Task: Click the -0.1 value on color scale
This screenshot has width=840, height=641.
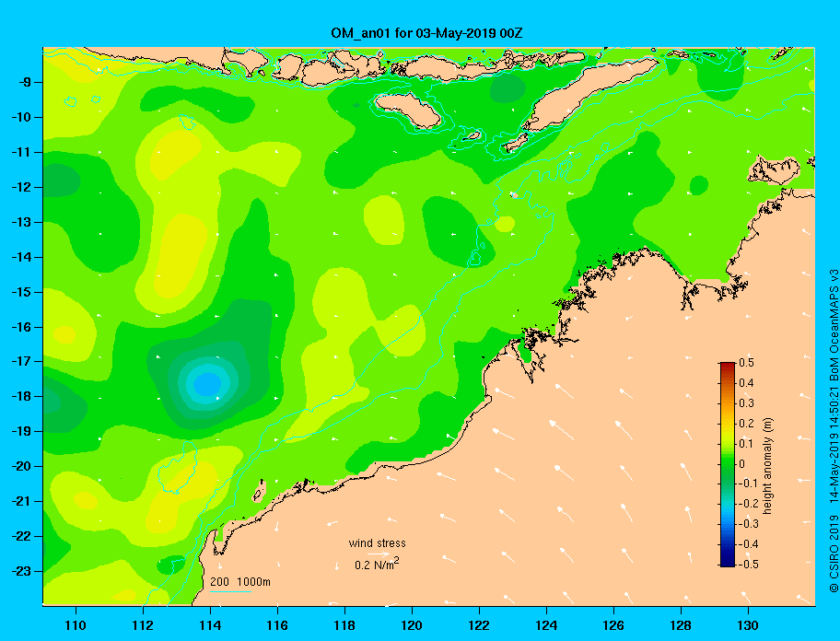Action: 749,484
